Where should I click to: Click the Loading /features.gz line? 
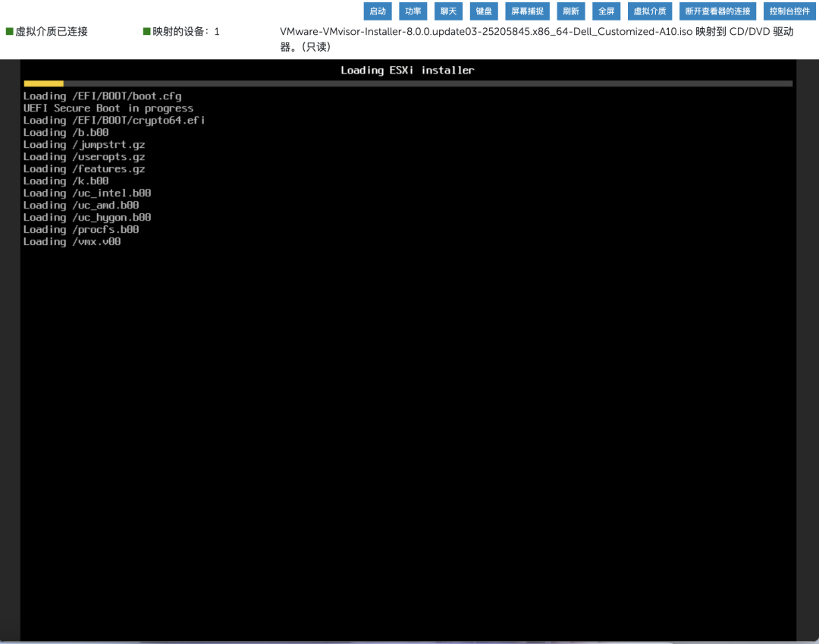click(84, 168)
